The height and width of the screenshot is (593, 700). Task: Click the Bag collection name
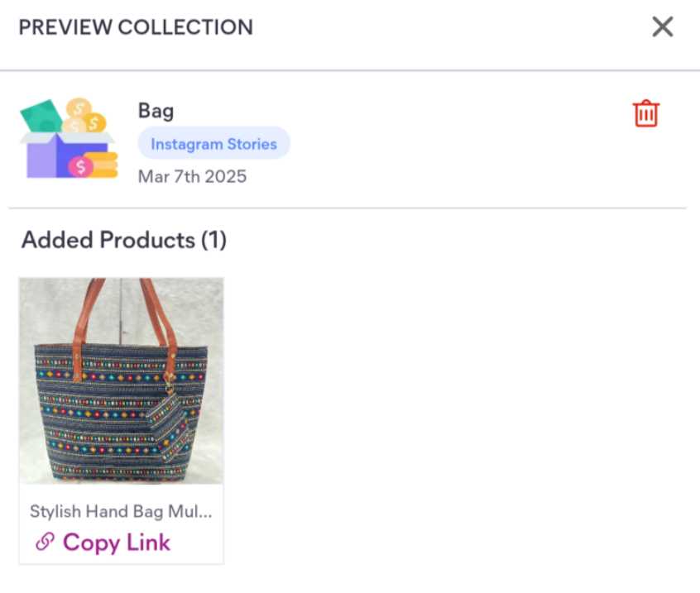click(x=156, y=111)
